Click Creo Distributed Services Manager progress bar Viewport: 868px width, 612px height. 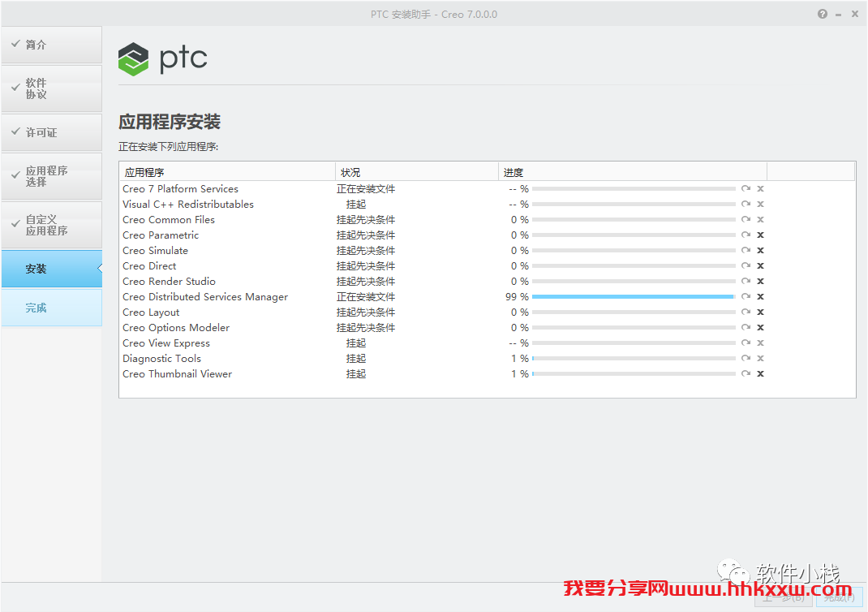(x=634, y=297)
